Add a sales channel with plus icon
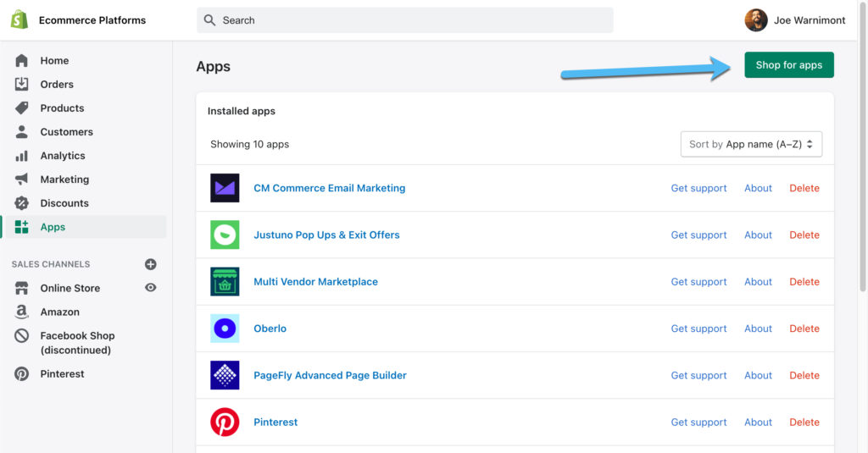The image size is (868, 453). click(150, 264)
